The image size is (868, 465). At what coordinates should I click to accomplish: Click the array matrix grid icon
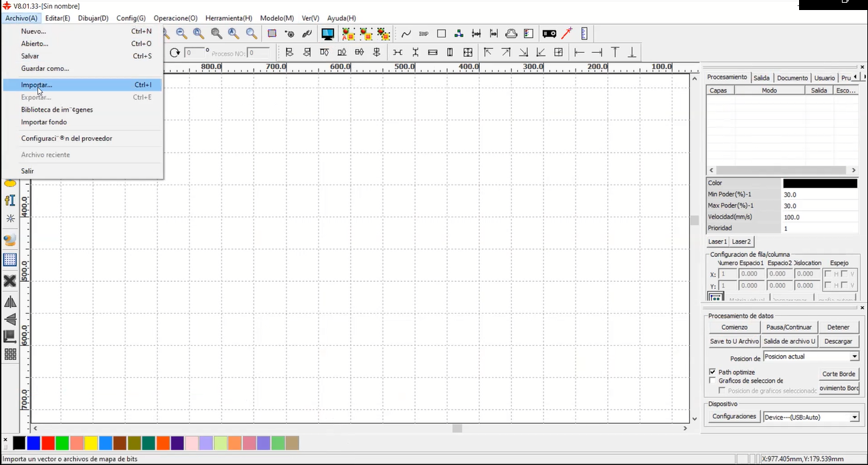(x=10, y=354)
